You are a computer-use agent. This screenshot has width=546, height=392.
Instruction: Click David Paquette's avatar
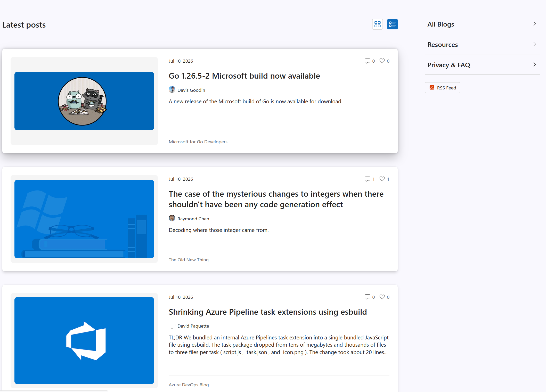[172, 326]
